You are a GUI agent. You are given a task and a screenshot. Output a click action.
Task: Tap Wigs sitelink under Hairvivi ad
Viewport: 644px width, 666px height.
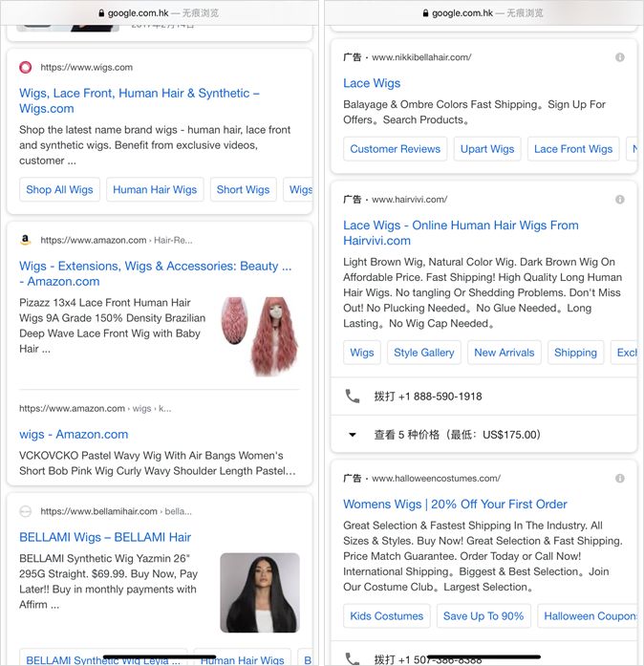tap(362, 353)
